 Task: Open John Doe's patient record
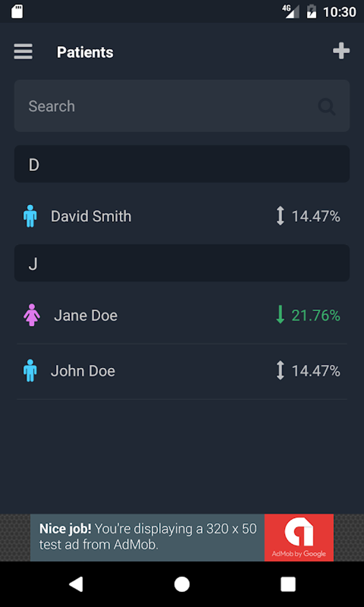[83, 371]
